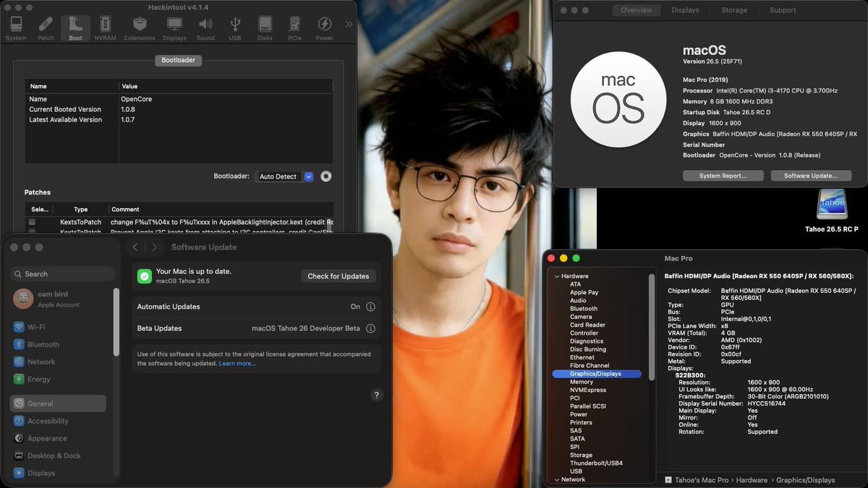Screen dimensions: 868x488
Task: Open the Software Update help question mark
Action: point(376,395)
